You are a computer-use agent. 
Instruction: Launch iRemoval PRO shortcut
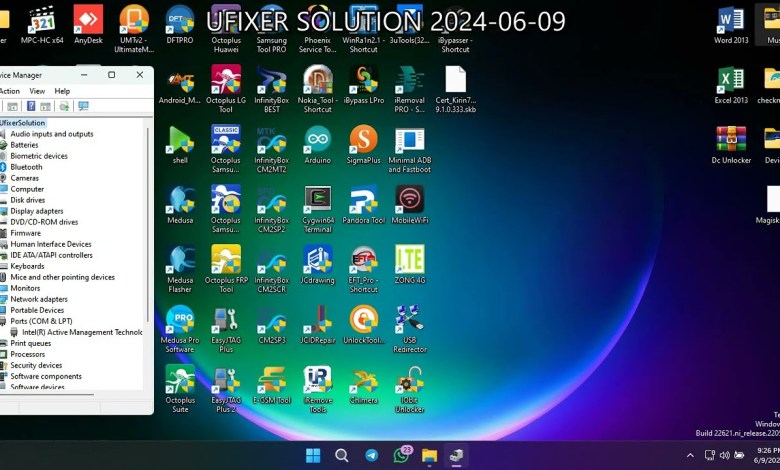[409, 89]
